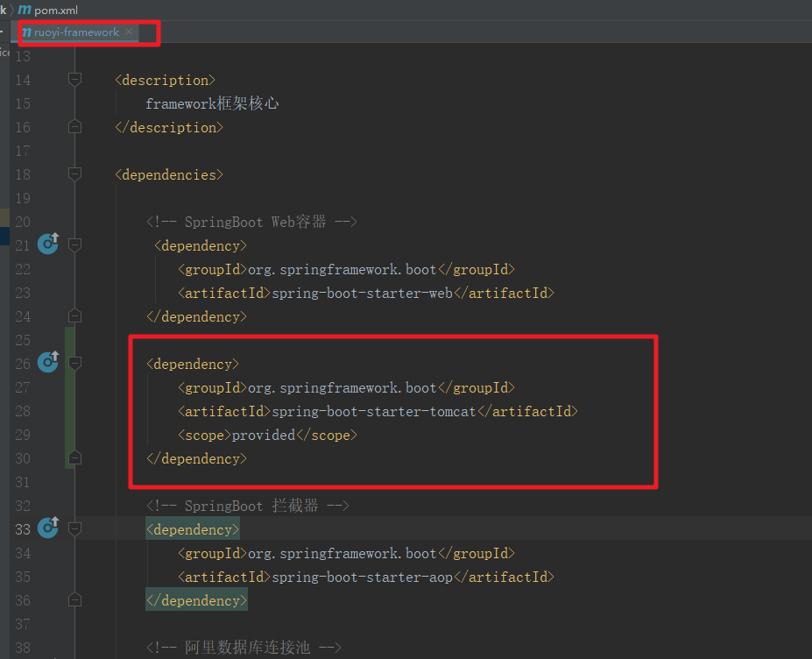Collapse the description fold marker on line 14
The height and width of the screenshot is (659, 812).
point(74,80)
